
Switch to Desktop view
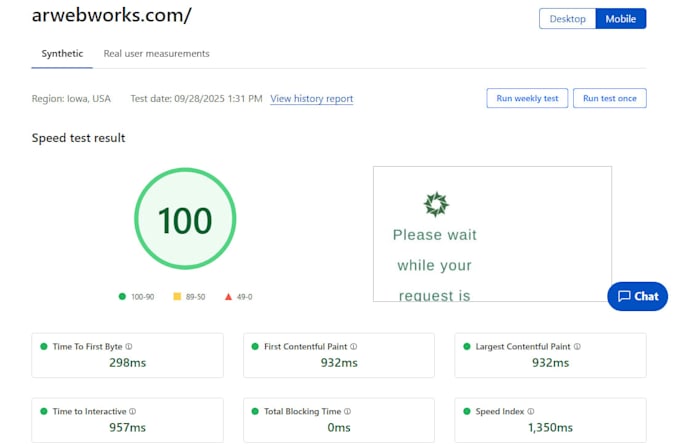click(x=567, y=19)
